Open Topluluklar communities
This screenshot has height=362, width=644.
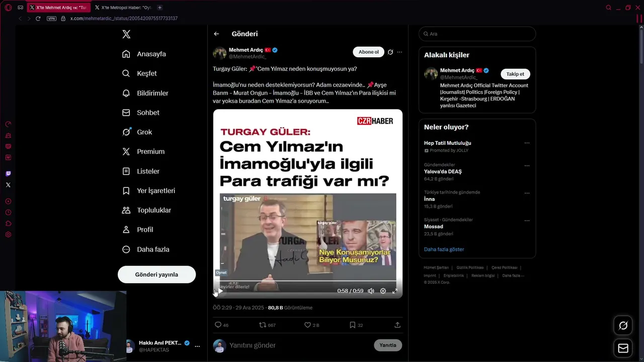tap(146, 210)
